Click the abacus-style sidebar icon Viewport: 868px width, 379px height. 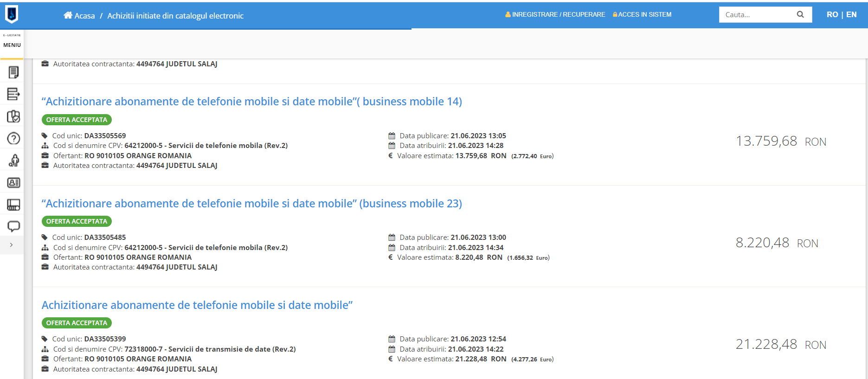13,205
